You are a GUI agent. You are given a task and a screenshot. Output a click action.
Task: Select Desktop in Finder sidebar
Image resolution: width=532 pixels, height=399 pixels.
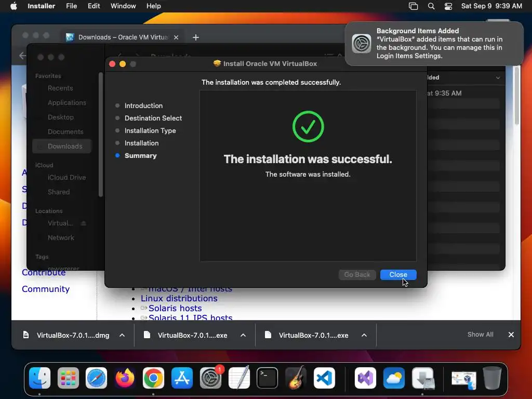[x=61, y=117]
